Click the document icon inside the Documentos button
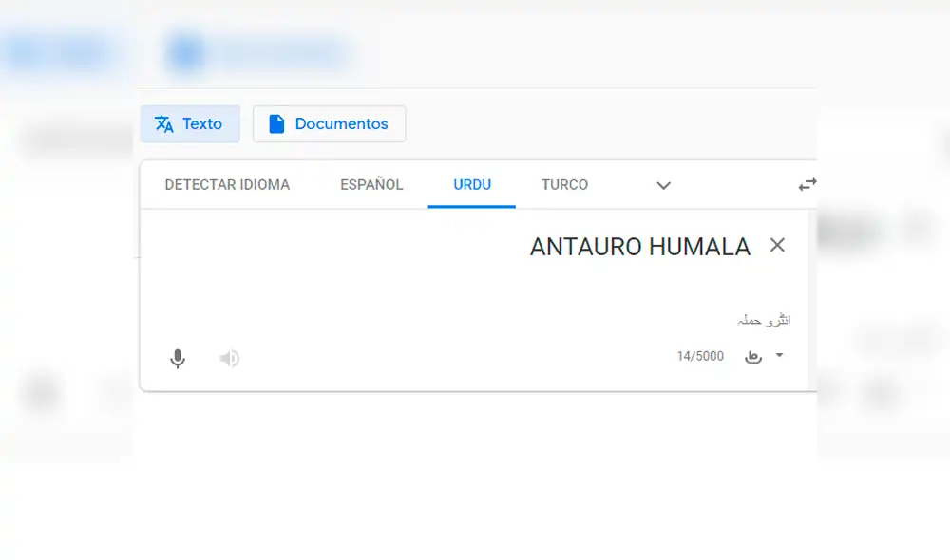This screenshot has height=560, width=950. (276, 123)
